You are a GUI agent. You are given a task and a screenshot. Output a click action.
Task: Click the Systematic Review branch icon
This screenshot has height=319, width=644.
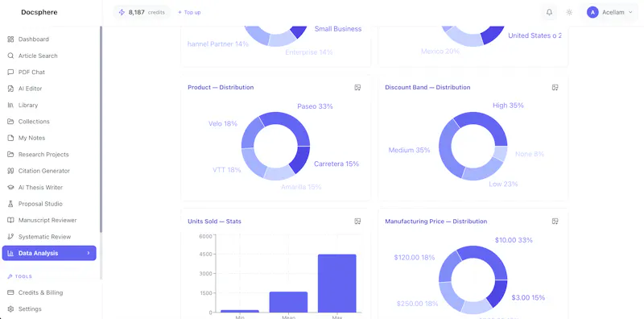(10, 237)
